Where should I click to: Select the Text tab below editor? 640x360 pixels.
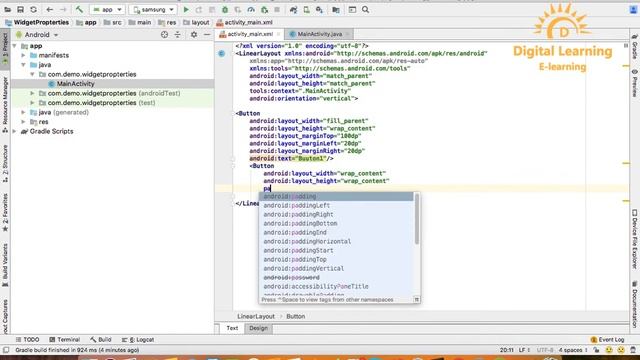232,328
